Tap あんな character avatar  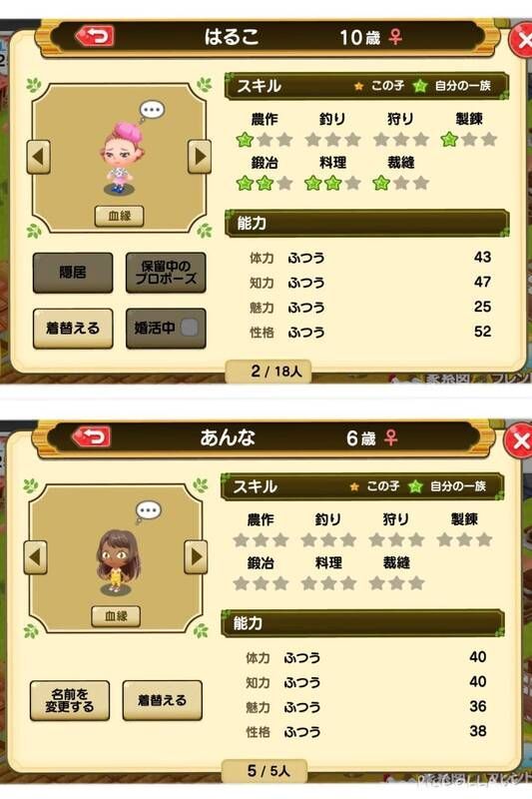(x=118, y=562)
